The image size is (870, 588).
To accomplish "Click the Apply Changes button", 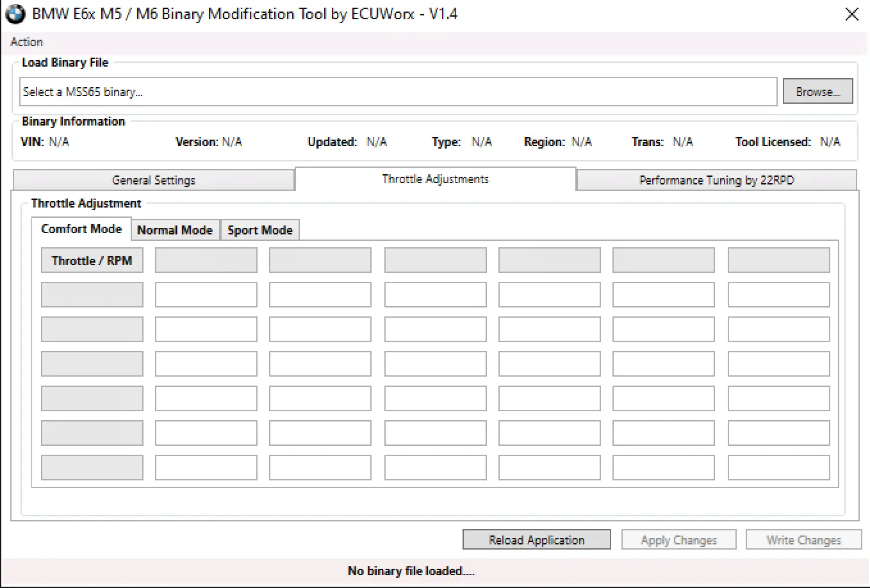I will coord(678,540).
